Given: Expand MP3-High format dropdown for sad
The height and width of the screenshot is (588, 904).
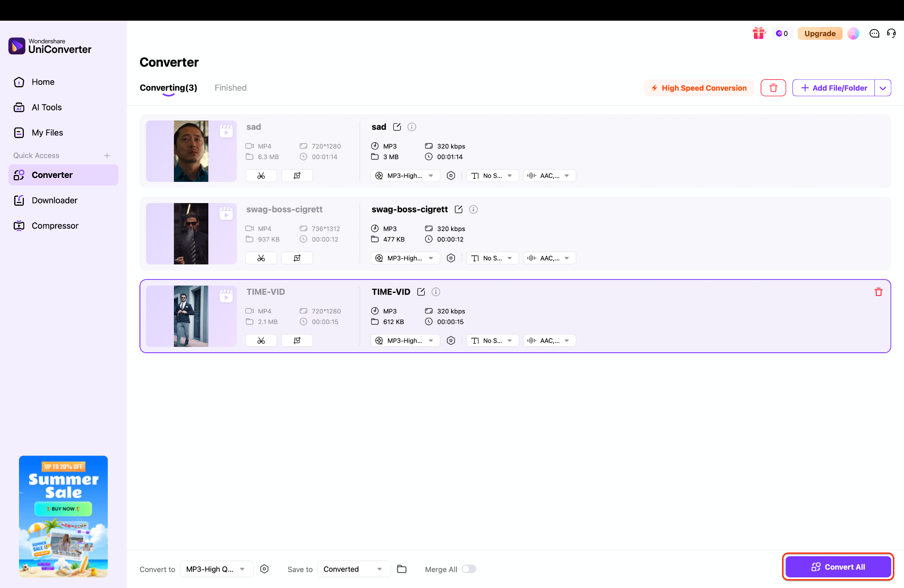Looking at the screenshot, I should click(405, 176).
